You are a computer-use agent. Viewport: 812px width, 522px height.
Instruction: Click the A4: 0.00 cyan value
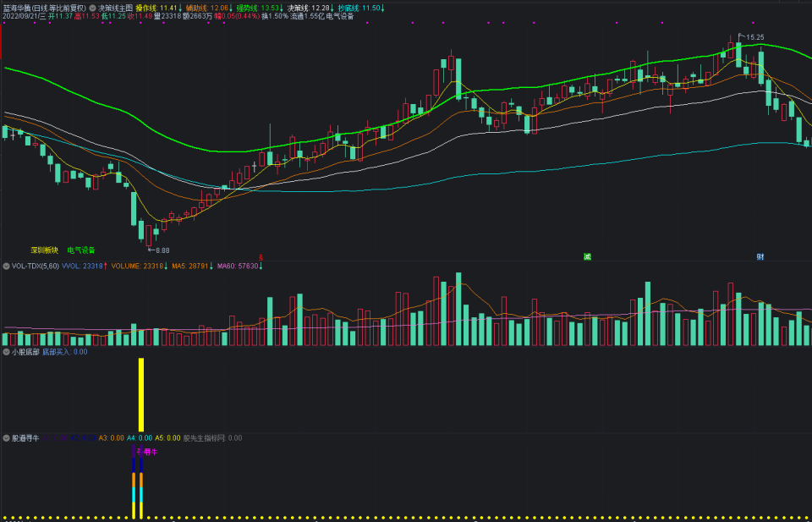tap(140, 438)
